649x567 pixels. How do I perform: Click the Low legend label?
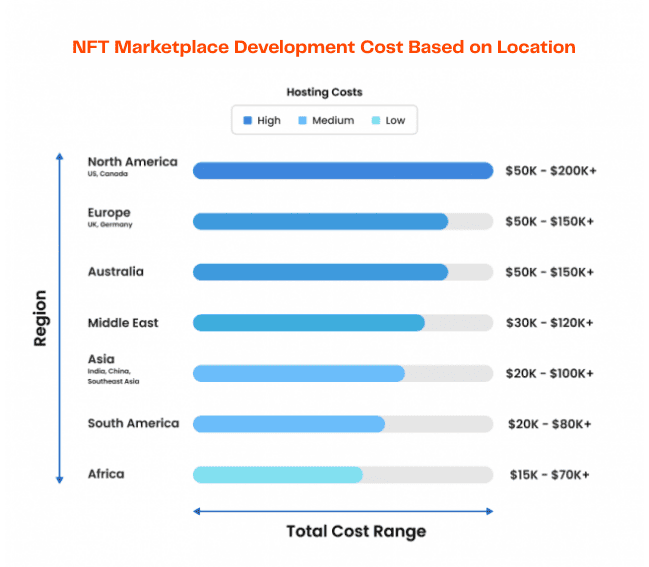pyautogui.click(x=395, y=120)
